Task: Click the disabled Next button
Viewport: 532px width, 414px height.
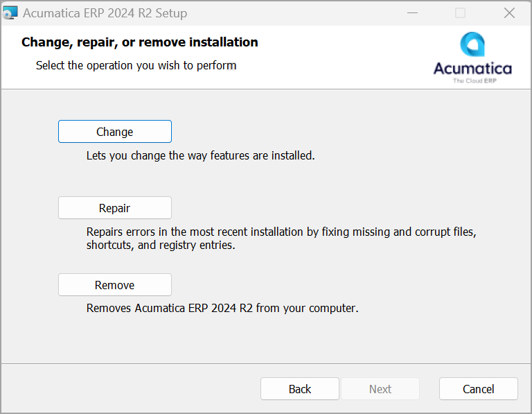Action: pos(380,389)
